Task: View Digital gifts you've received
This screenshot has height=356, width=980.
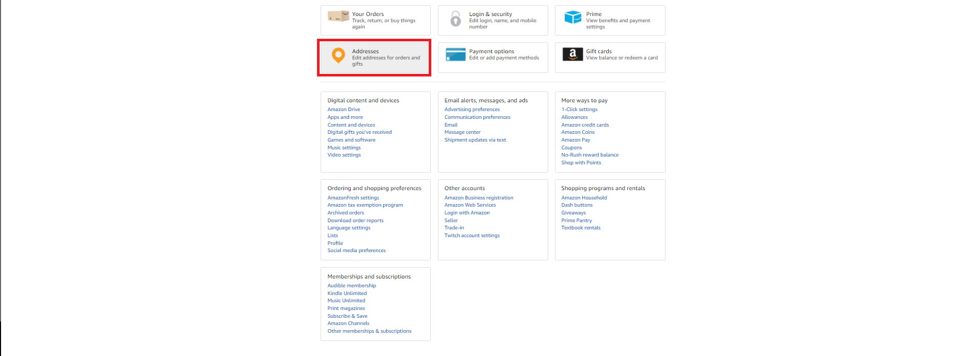Action: (359, 132)
